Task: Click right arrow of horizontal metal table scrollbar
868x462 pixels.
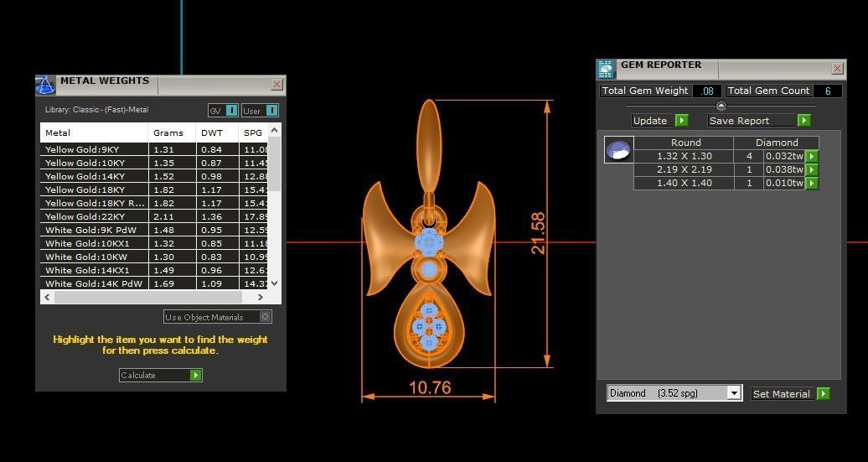Action: coord(261,298)
